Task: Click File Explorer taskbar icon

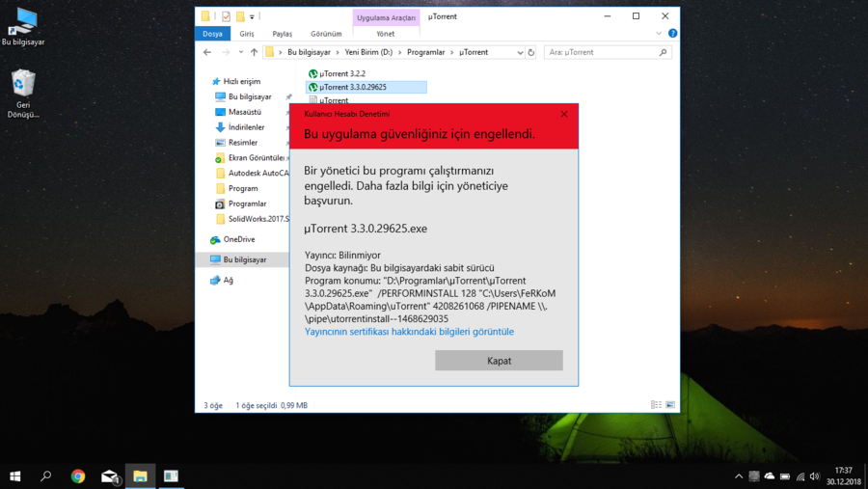Action: tap(140, 476)
